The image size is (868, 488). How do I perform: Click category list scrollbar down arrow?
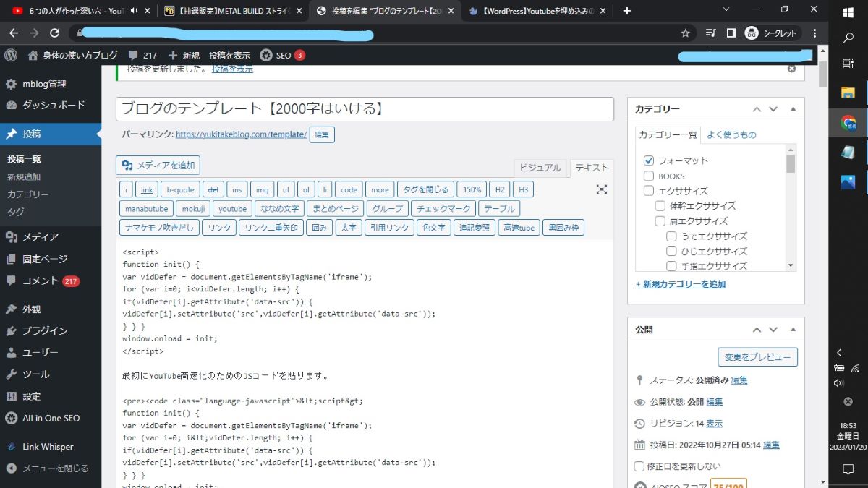[x=791, y=265]
